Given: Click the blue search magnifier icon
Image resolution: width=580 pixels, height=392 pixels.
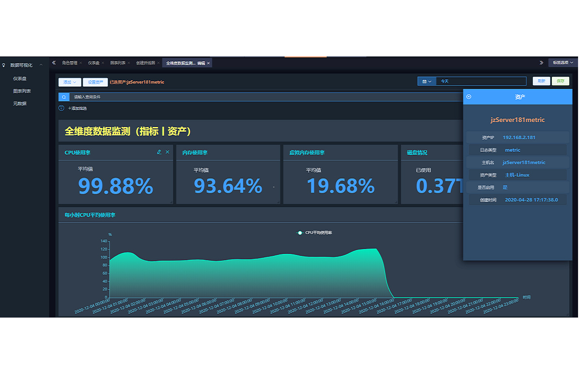Looking at the screenshot, I should 64,97.
